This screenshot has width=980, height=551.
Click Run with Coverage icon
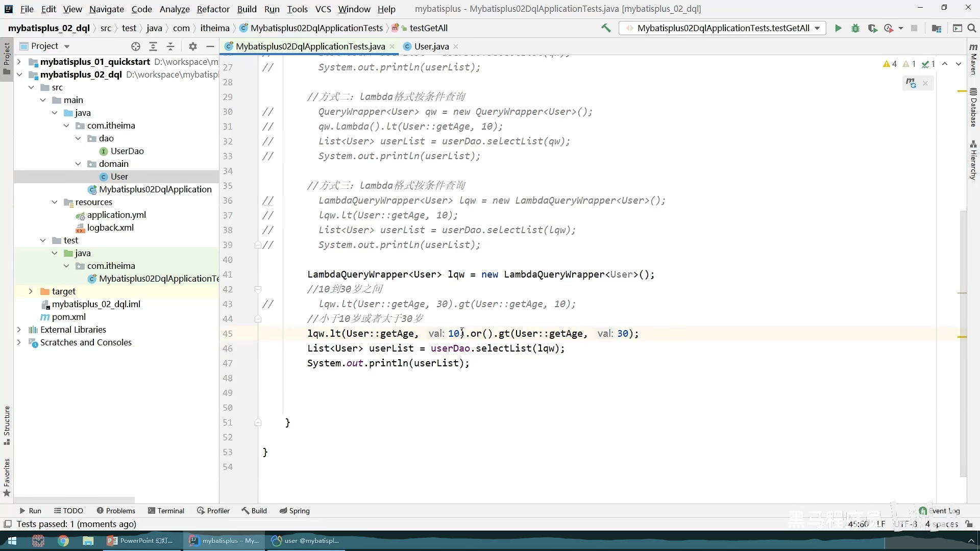pyautogui.click(x=872, y=28)
